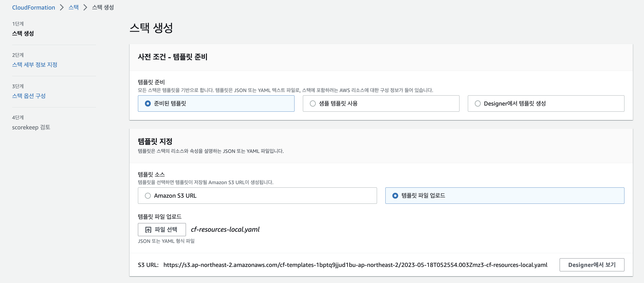Click the 템플릿 소스 label
This screenshot has width=644, height=283.
pos(151,174)
